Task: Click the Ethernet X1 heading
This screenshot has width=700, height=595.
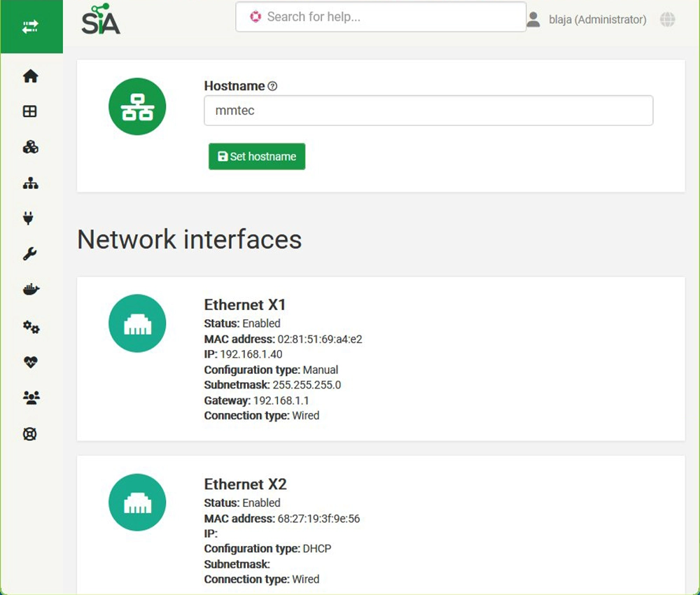Action: pyautogui.click(x=244, y=305)
